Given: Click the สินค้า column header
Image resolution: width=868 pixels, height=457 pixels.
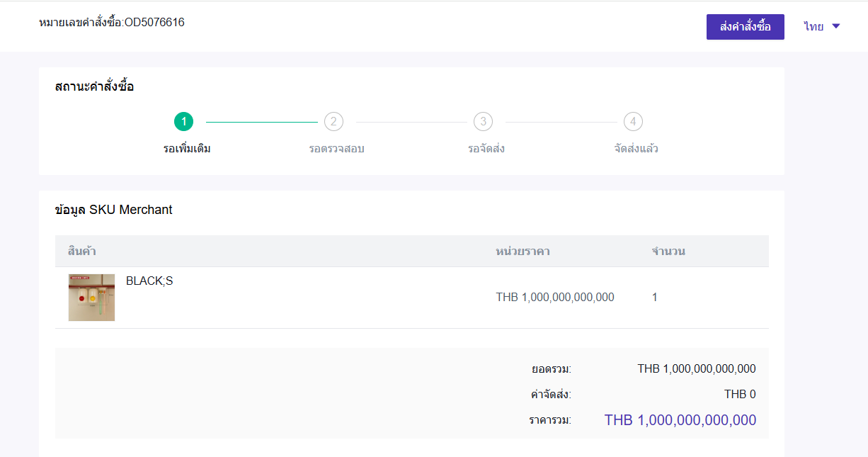Looking at the screenshot, I should (82, 252).
